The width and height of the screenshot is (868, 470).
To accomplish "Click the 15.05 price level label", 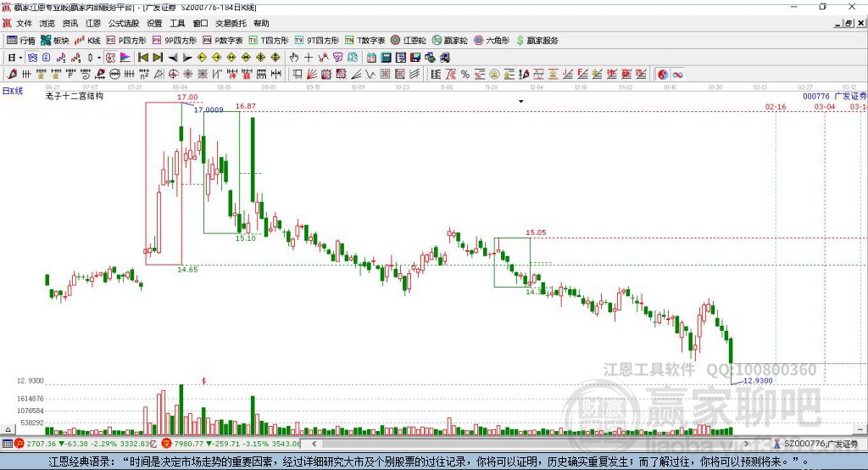I will pos(536,232).
